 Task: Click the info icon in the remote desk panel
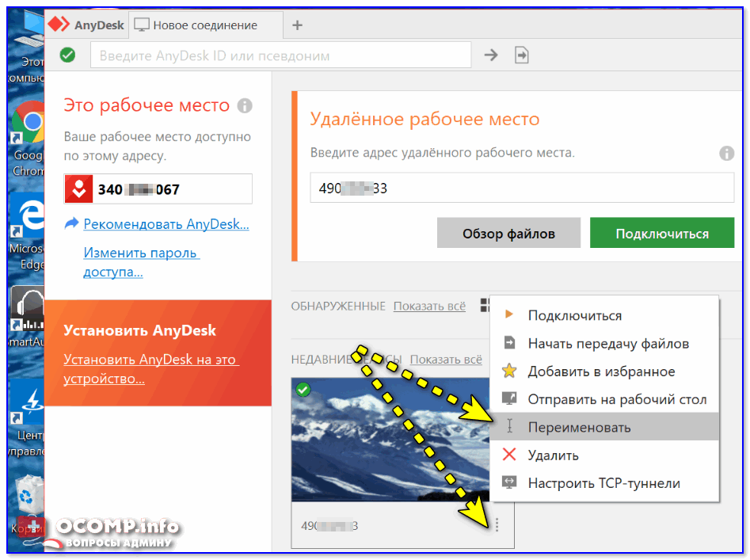(725, 153)
